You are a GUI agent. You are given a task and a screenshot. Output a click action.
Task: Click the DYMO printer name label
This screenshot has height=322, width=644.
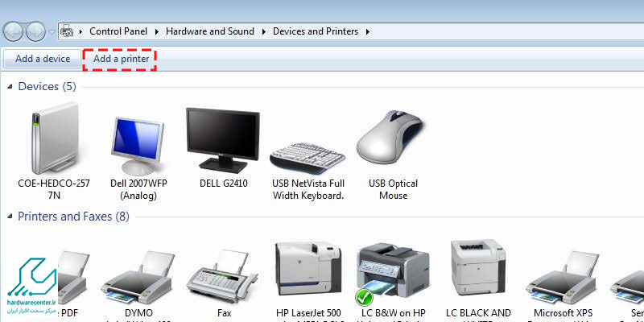click(138, 315)
